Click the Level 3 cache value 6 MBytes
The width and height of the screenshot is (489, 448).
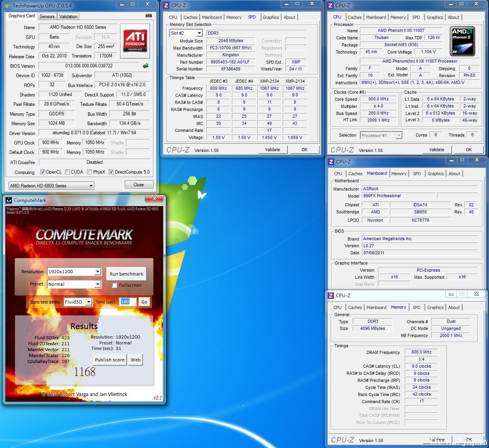440,120
